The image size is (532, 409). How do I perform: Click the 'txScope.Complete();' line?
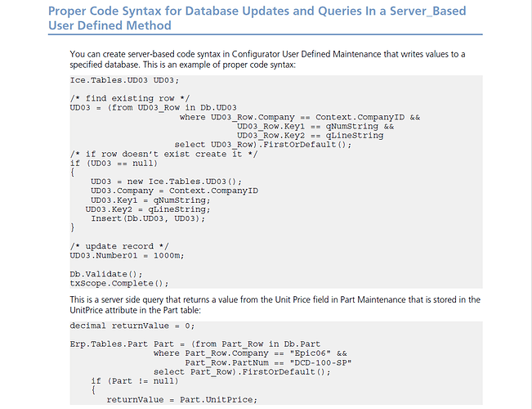coord(119,284)
